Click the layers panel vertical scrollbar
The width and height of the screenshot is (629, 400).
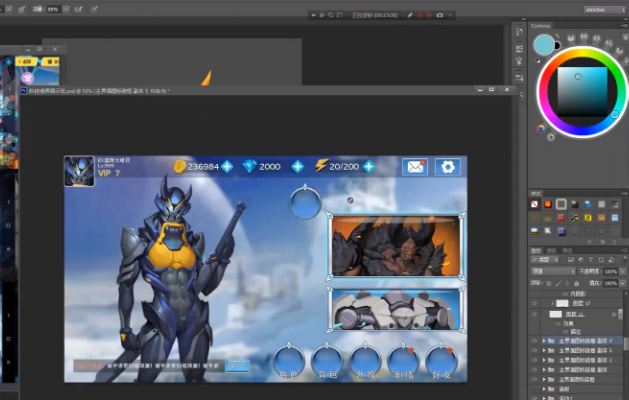(x=626, y=345)
